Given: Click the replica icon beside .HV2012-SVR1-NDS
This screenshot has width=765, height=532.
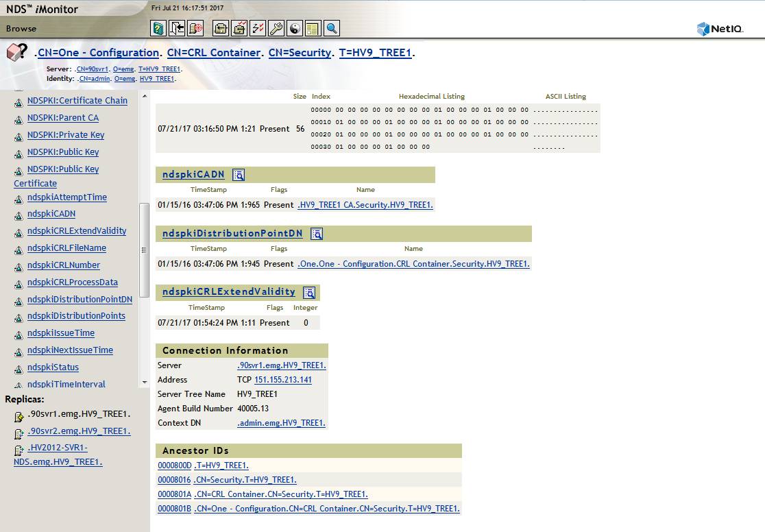Looking at the screenshot, I should pos(19,450).
